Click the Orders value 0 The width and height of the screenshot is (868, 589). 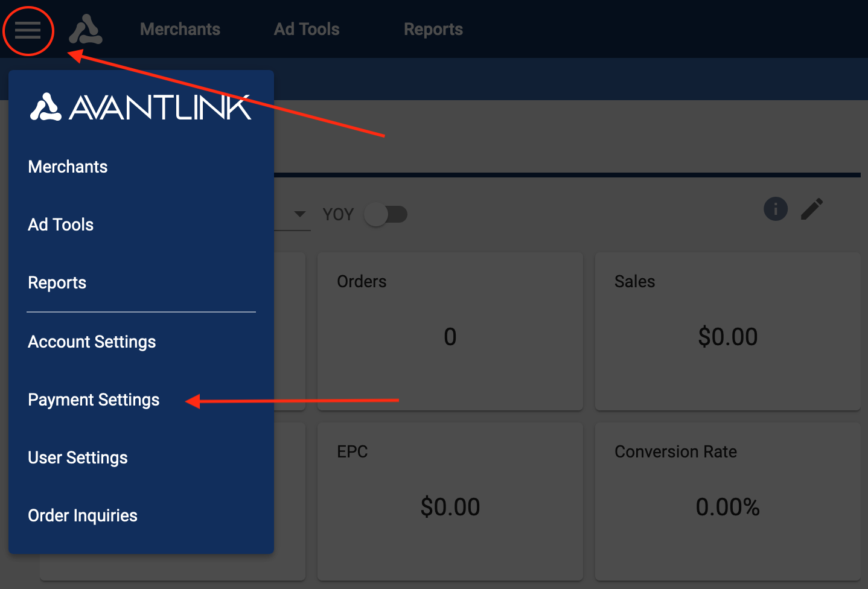450,337
